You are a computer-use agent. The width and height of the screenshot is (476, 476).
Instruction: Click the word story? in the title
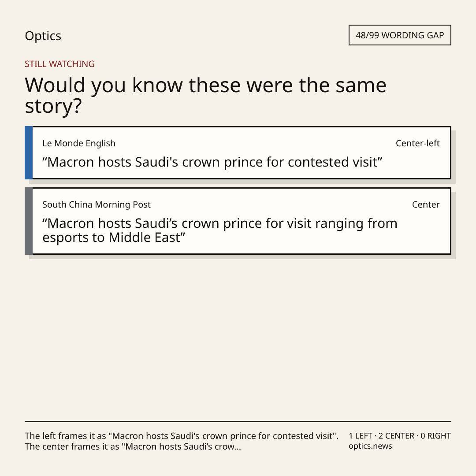[x=53, y=106]
